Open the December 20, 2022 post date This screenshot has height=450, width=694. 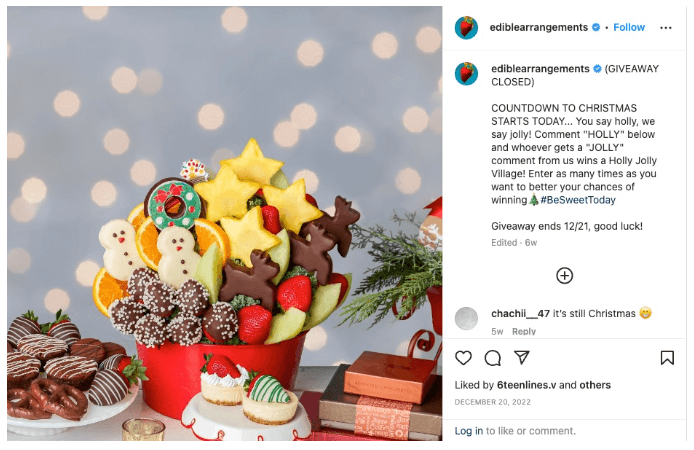tap(492, 402)
